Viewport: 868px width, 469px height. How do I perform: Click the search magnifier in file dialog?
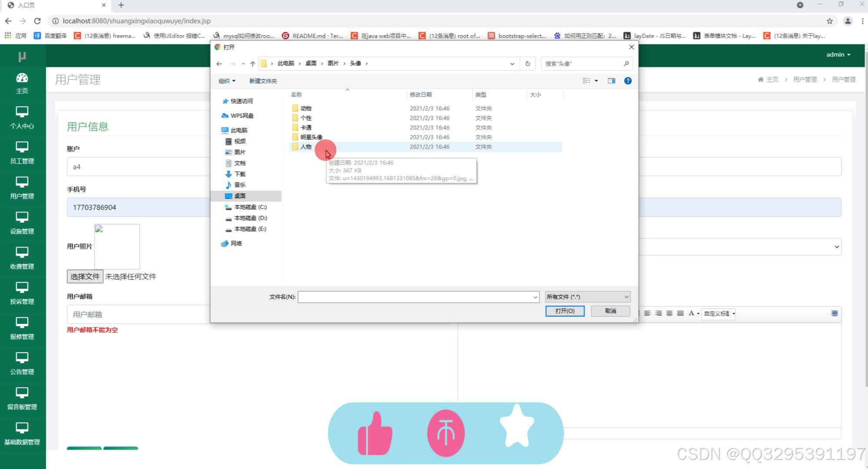coord(626,64)
